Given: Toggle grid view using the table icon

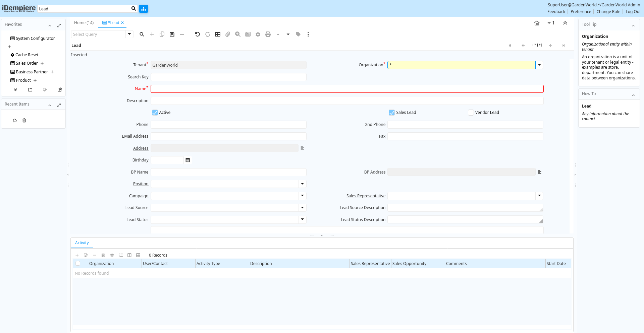Looking at the screenshot, I should click(218, 34).
